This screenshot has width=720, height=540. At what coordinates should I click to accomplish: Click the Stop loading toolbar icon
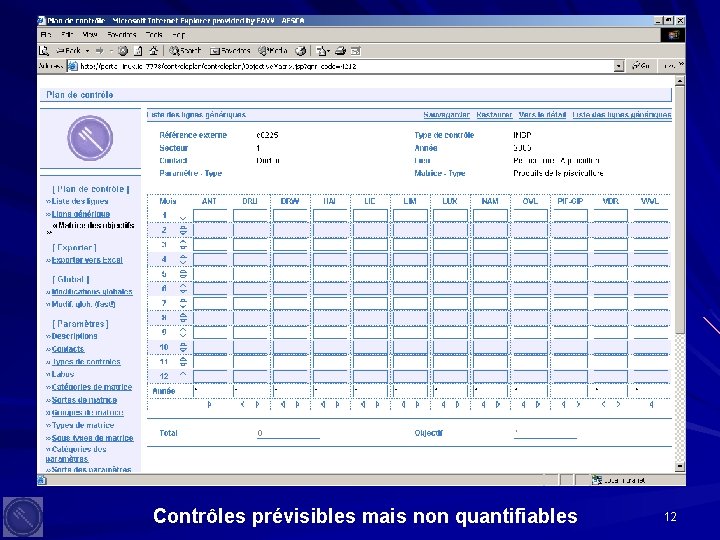[123, 51]
